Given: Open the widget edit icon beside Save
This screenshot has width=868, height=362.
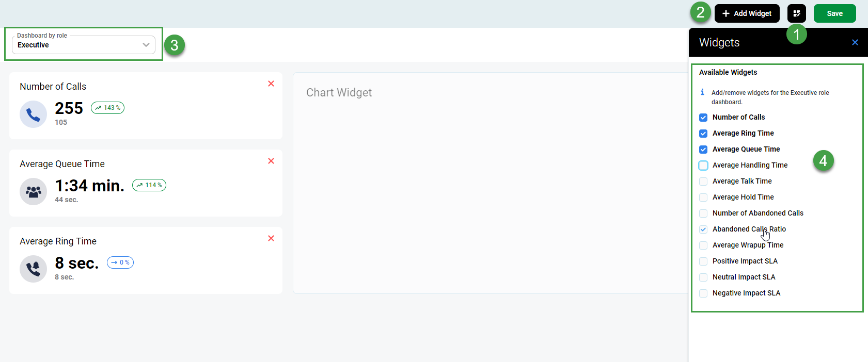Looking at the screenshot, I should [x=797, y=13].
